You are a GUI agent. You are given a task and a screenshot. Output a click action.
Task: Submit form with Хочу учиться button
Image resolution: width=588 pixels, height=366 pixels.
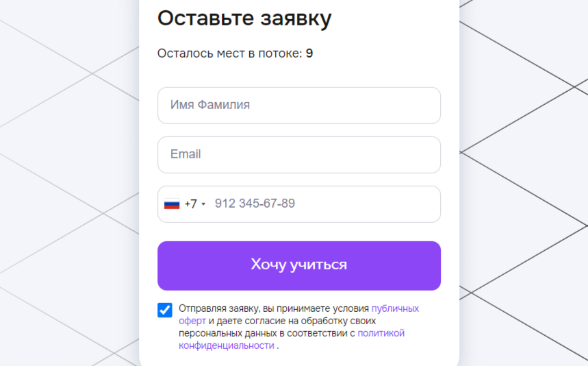tap(299, 266)
